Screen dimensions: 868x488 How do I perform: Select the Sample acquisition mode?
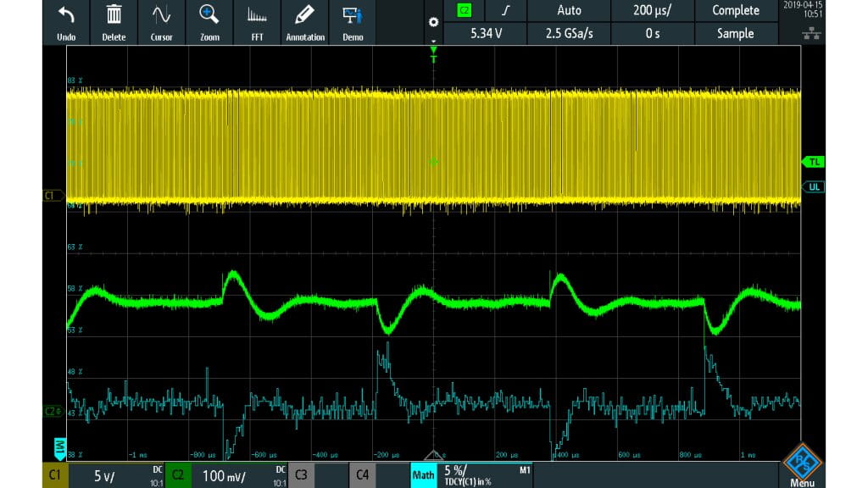pos(737,34)
